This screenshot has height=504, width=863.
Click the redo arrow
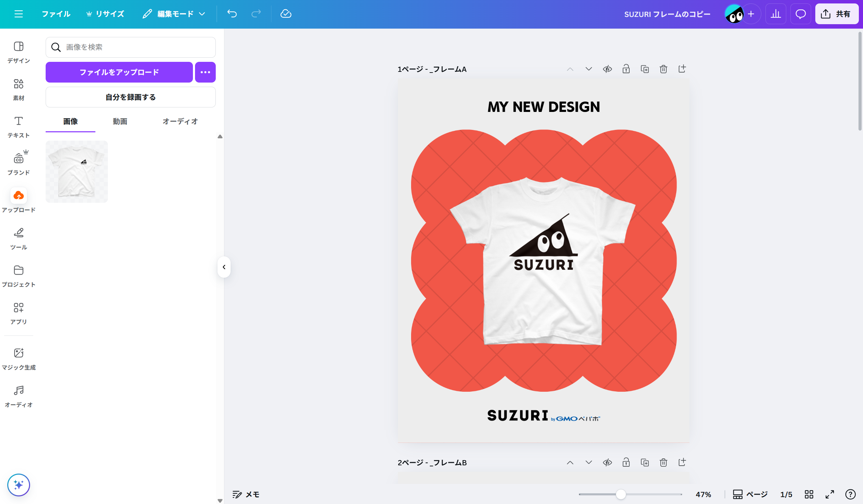coord(256,14)
